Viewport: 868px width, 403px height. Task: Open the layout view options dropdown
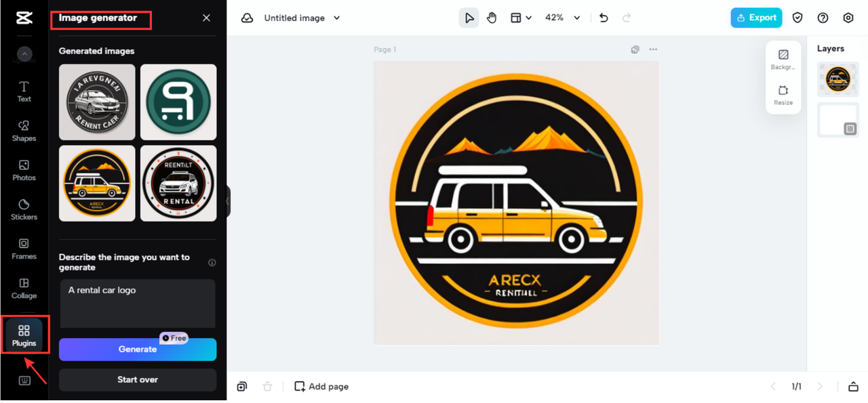click(x=521, y=18)
